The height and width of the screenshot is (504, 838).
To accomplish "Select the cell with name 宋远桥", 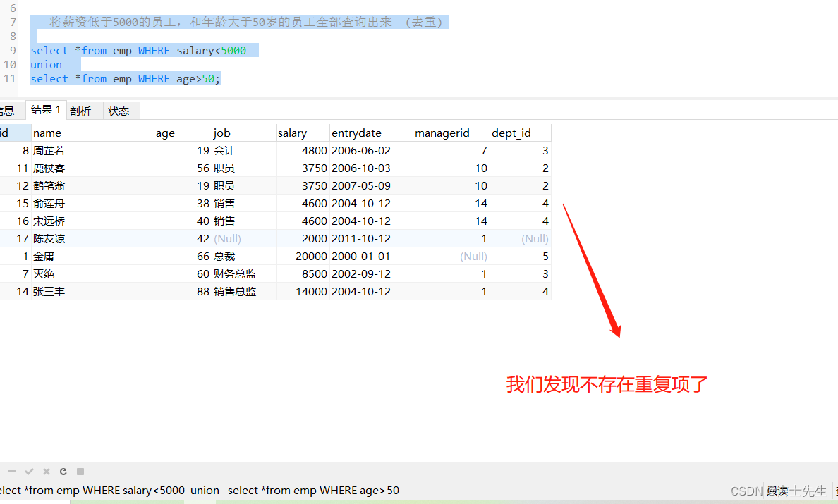I will pos(92,221).
